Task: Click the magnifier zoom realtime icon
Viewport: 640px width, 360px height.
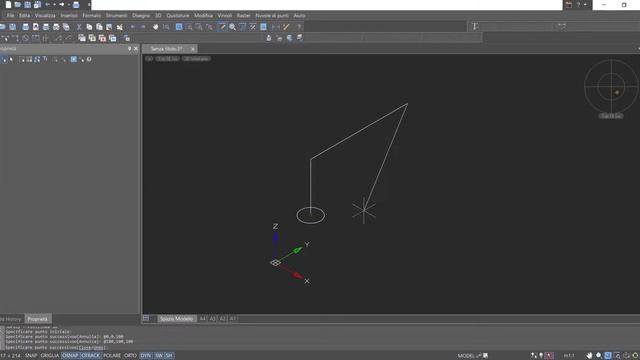Action: (x=232, y=27)
